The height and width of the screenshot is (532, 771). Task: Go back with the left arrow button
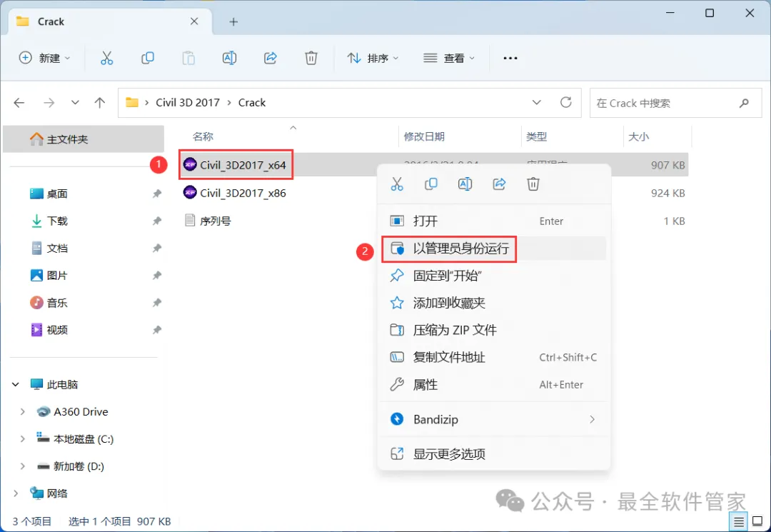click(x=19, y=103)
